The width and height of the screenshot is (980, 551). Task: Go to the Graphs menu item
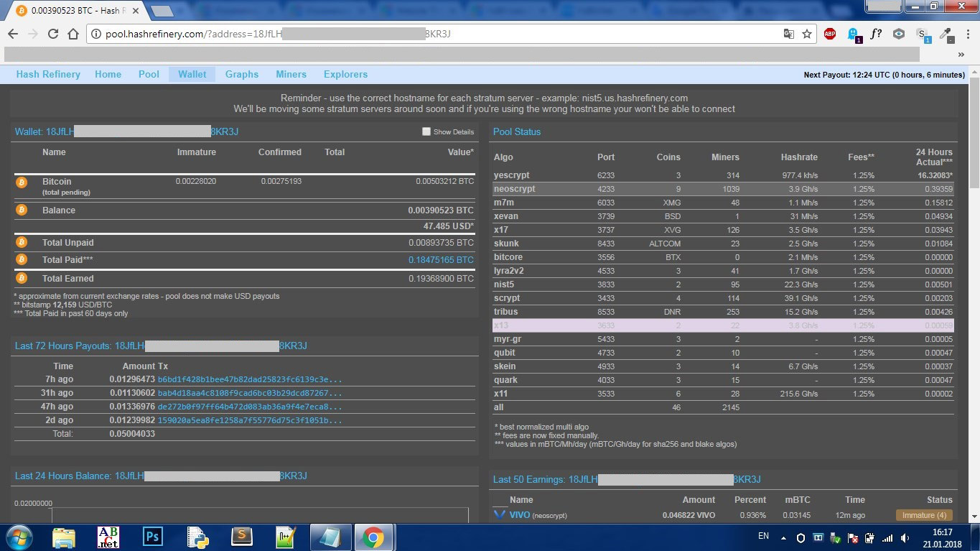coord(241,74)
